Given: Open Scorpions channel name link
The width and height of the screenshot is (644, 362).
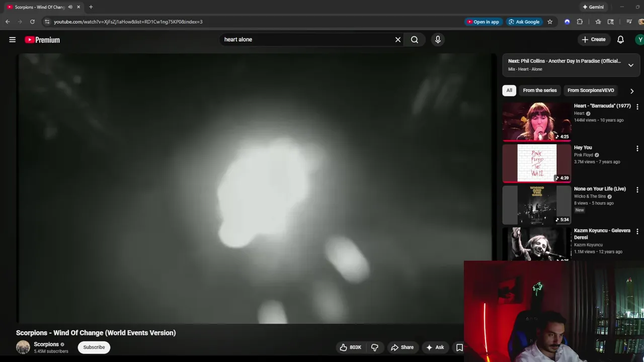Looking at the screenshot, I should click(46, 344).
